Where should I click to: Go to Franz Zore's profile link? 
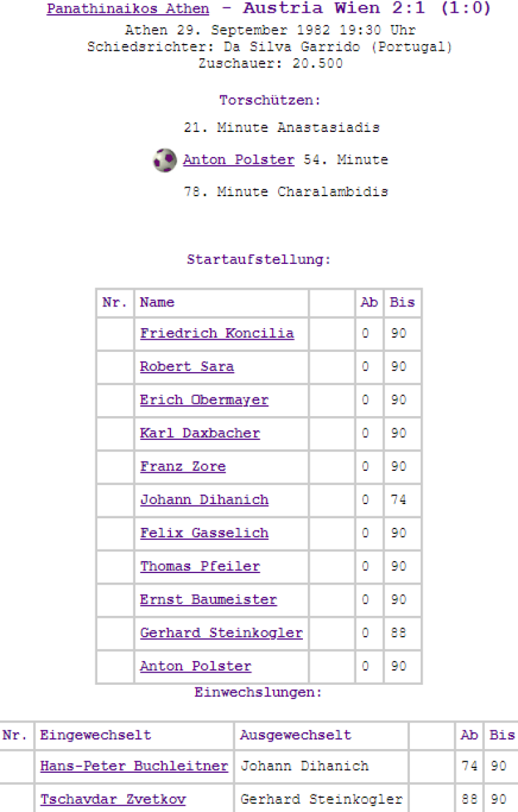[183, 466]
